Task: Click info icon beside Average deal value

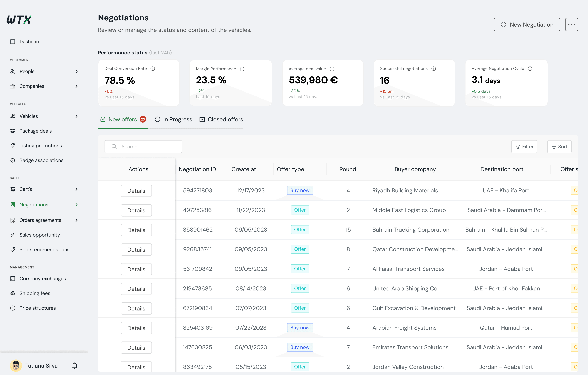Action: pyautogui.click(x=332, y=69)
